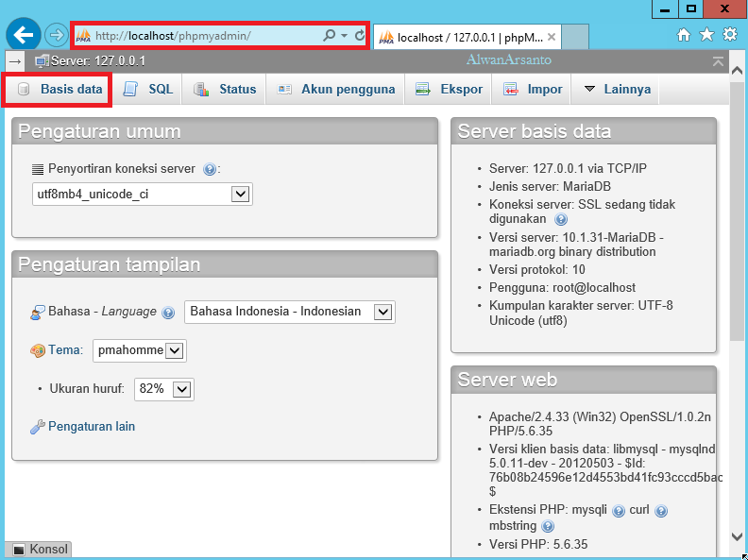Click help icon next to curl extension
Image resolution: width=748 pixels, height=560 pixels.
coord(661,511)
